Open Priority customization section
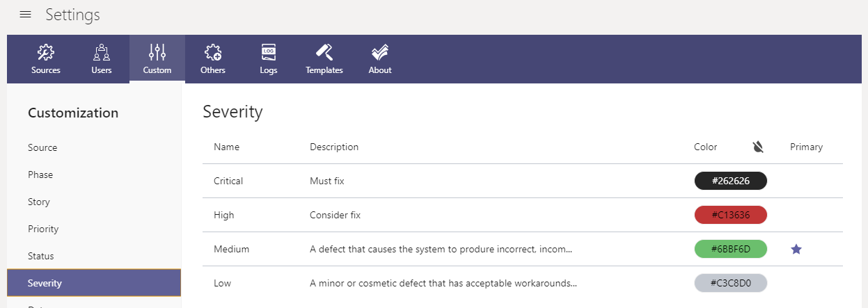This screenshot has width=868, height=308. [x=43, y=229]
